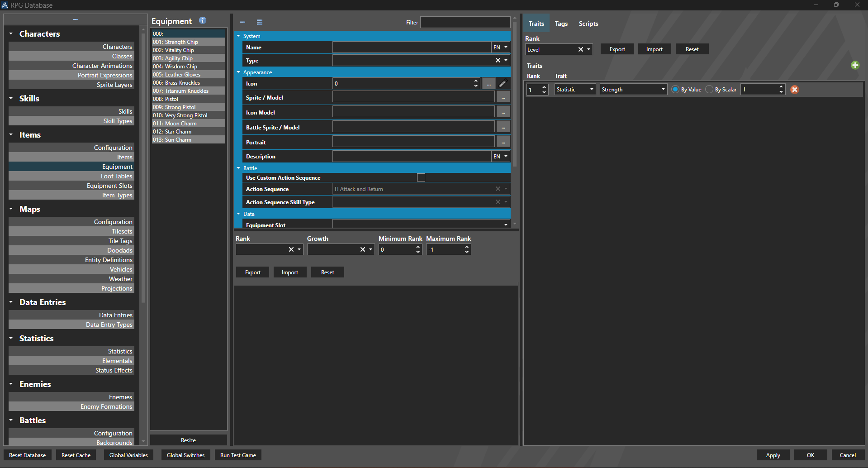
Task: Click the pencil edit icon beside Icon field
Action: [x=503, y=84]
